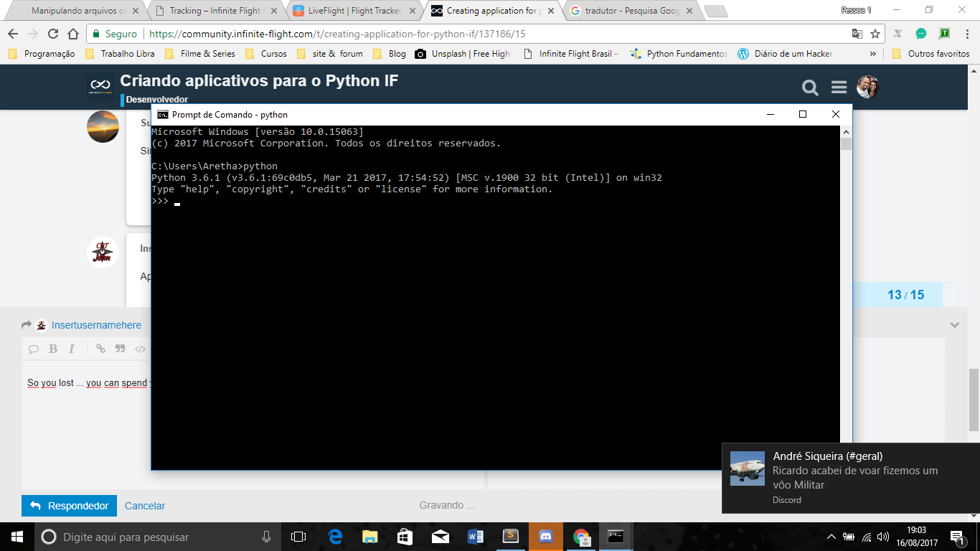Click the Cortana search box on taskbar

tap(156, 537)
